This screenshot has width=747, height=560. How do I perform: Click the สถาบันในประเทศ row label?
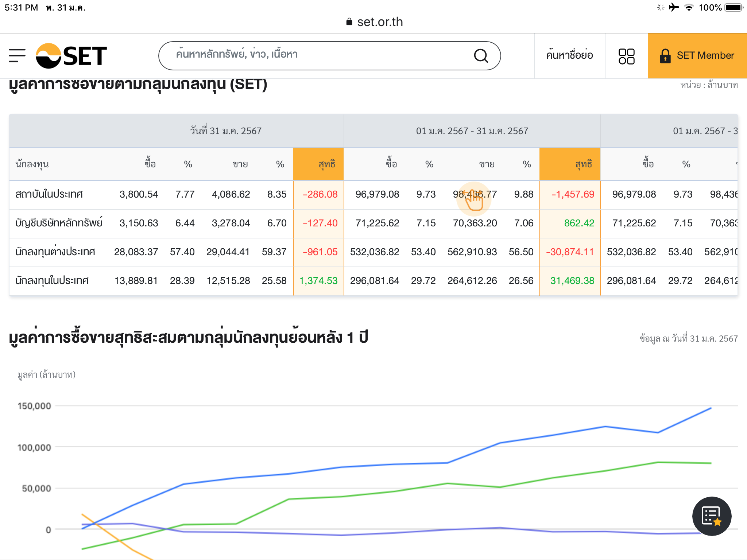(49, 194)
